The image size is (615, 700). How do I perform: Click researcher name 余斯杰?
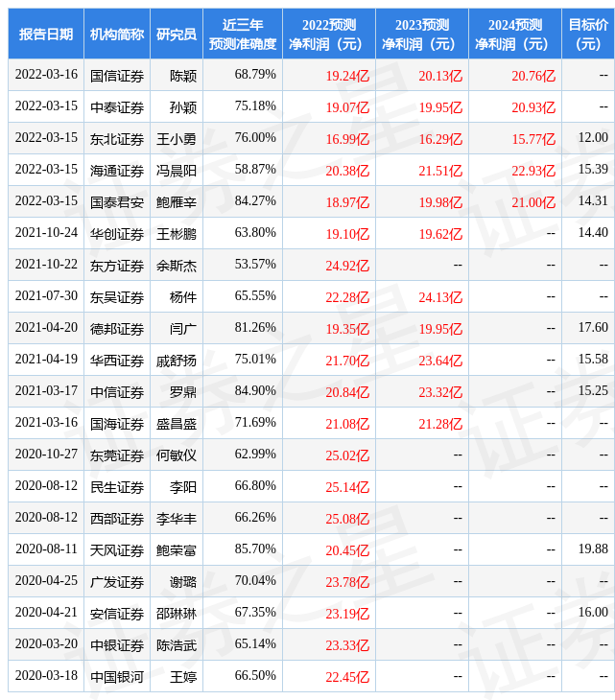click(x=177, y=266)
